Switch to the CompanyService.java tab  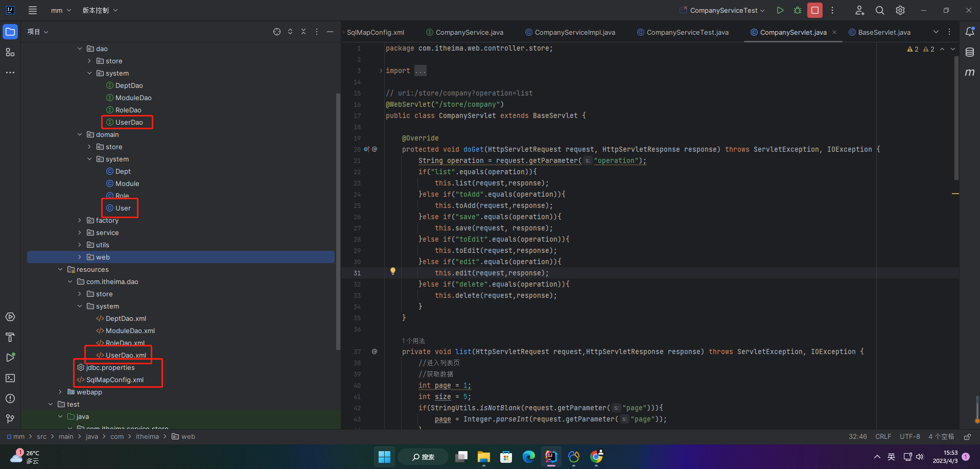(464, 32)
